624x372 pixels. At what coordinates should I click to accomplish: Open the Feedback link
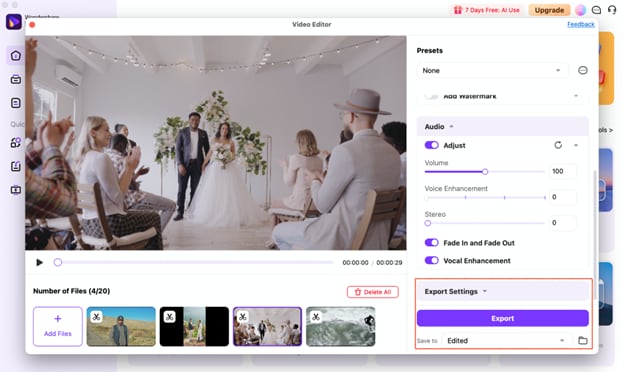pos(581,24)
